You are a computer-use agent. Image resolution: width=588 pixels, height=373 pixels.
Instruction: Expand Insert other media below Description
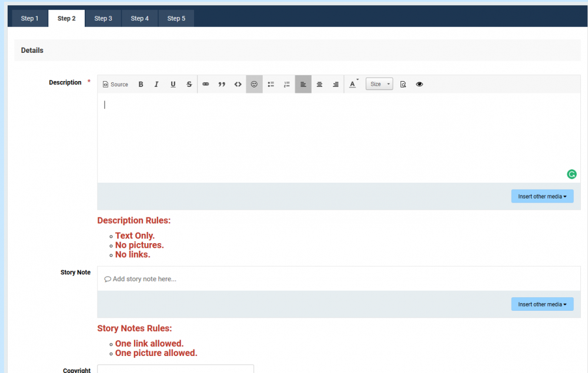tap(542, 196)
